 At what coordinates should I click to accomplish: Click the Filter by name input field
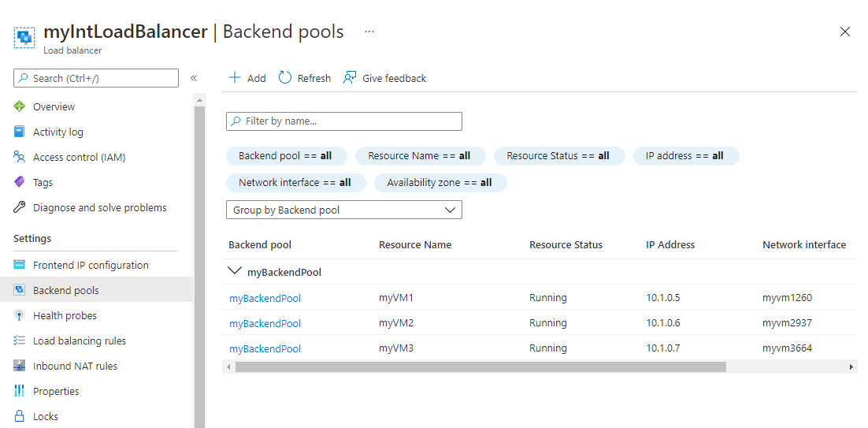(x=343, y=121)
